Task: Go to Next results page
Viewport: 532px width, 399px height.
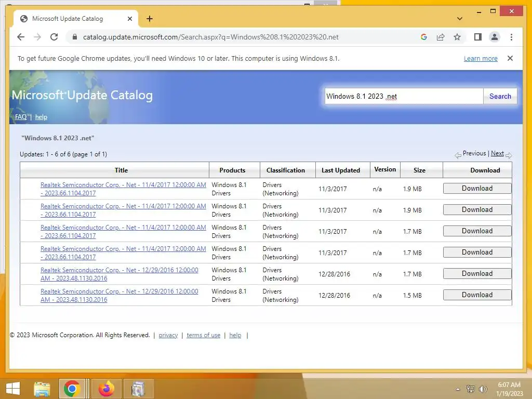Action: (497, 153)
